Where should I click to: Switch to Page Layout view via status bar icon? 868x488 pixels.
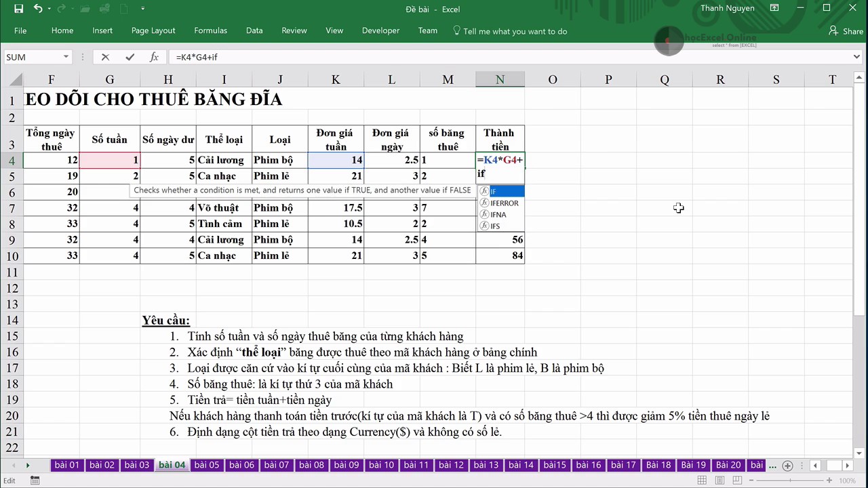(719, 480)
